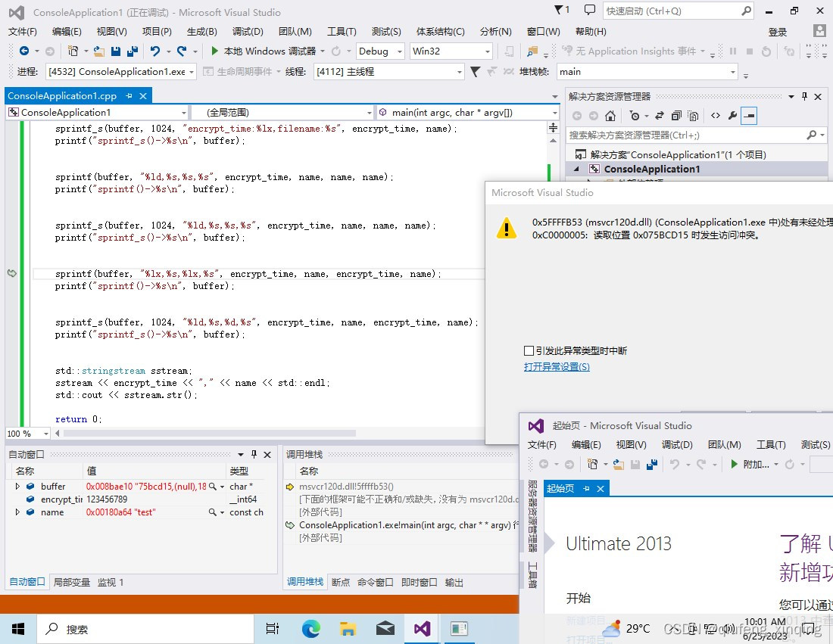The height and width of the screenshot is (644, 833).
Task: Open the Debug configuration dropdown
Action: click(399, 51)
